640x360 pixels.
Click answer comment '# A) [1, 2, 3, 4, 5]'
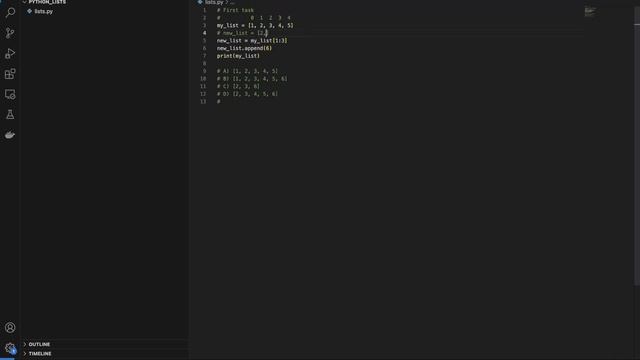pyautogui.click(x=247, y=71)
